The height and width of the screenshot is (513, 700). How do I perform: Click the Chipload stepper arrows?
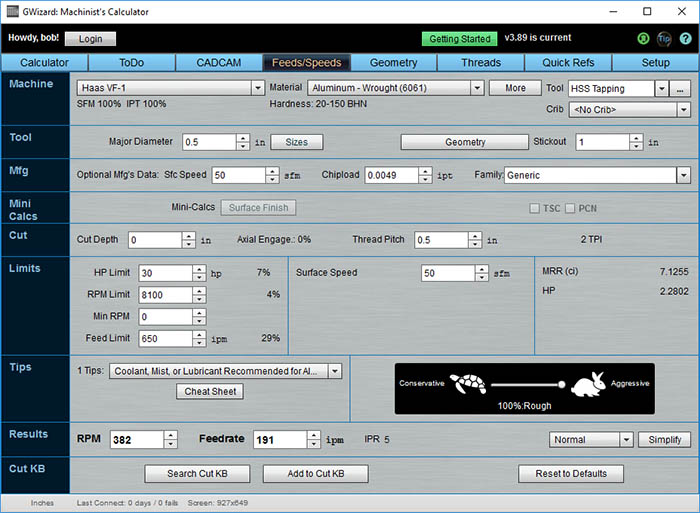pos(425,175)
